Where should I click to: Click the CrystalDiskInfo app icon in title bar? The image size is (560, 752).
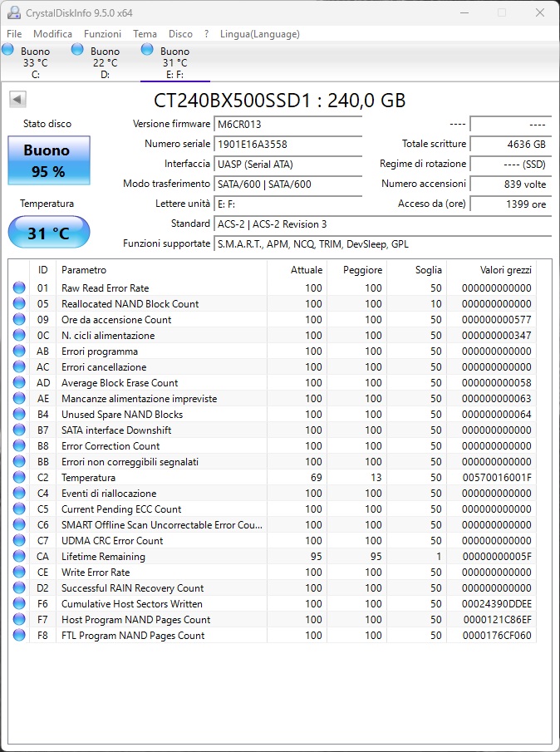point(14,12)
